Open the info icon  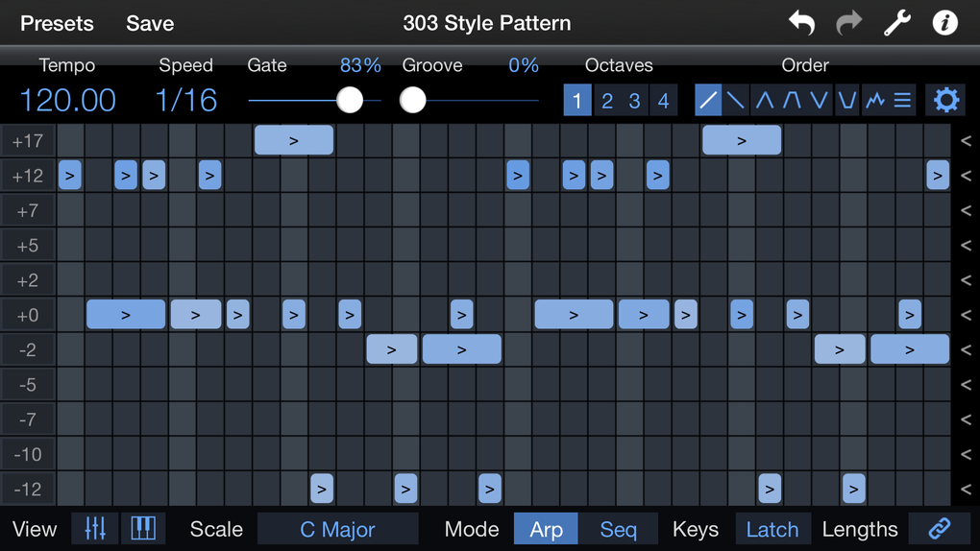pos(945,23)
